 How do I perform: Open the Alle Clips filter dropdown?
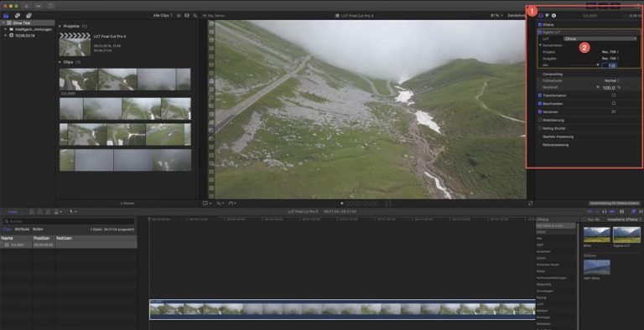163,16
